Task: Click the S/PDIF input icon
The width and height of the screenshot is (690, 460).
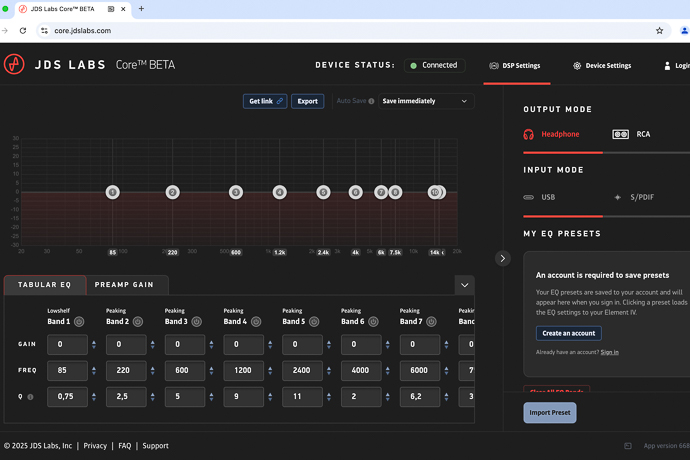Action: [618, 197]
